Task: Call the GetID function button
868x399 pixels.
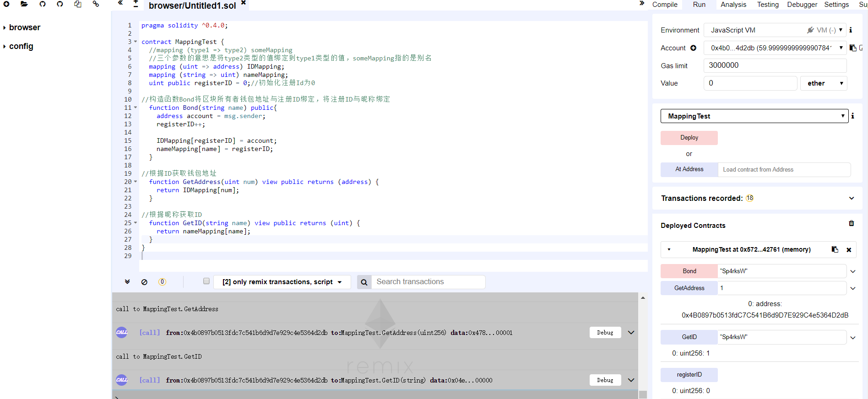Action: 689,337
